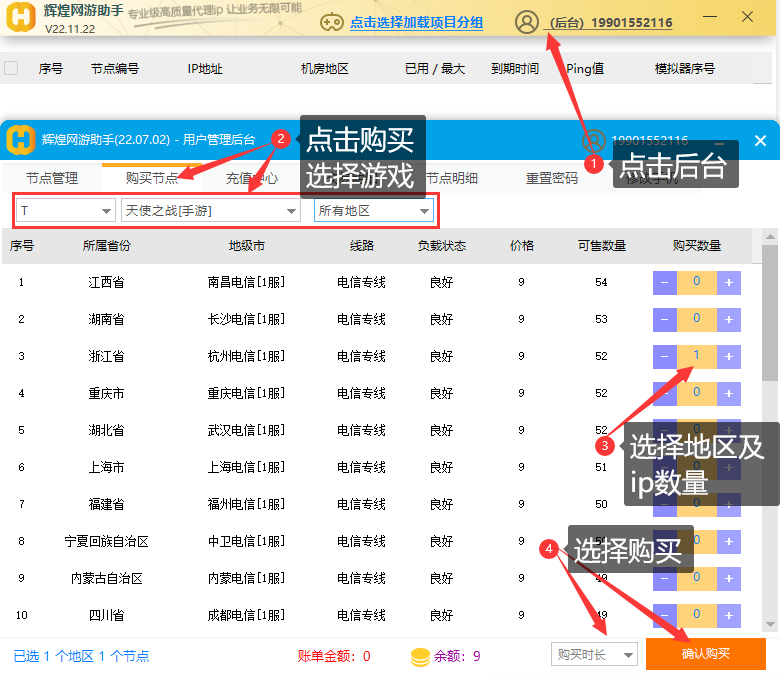The width and height of the screenshot is (780, 677).
Task: Decrease quantity for 长沙电信 row
Action: click(x=665, y=319)
